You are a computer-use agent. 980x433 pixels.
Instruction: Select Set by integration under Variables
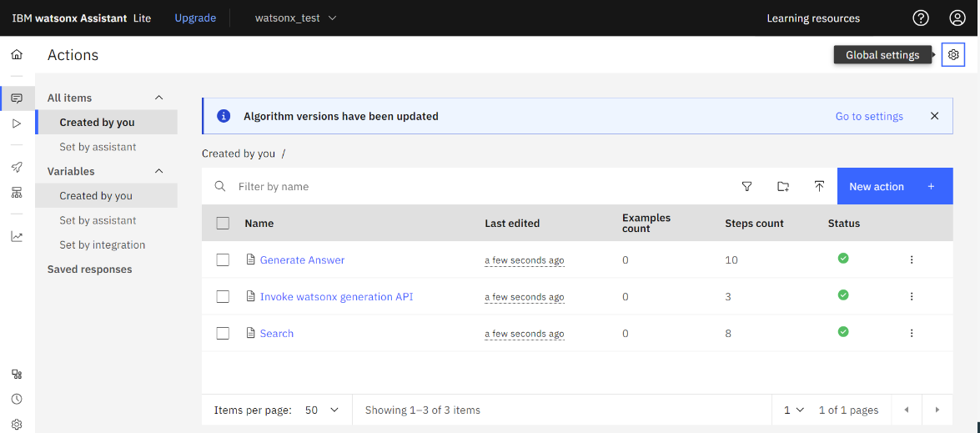tap(103, 245)
